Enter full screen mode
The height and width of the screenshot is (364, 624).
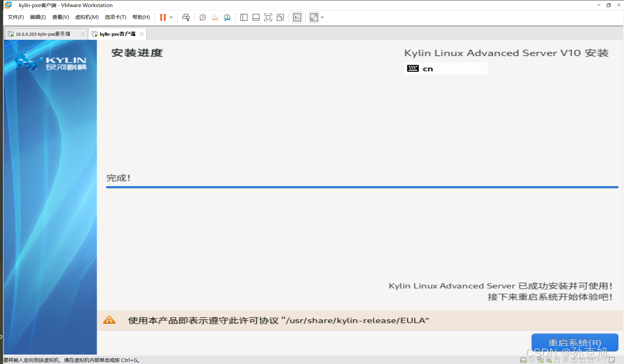(268, 18)
